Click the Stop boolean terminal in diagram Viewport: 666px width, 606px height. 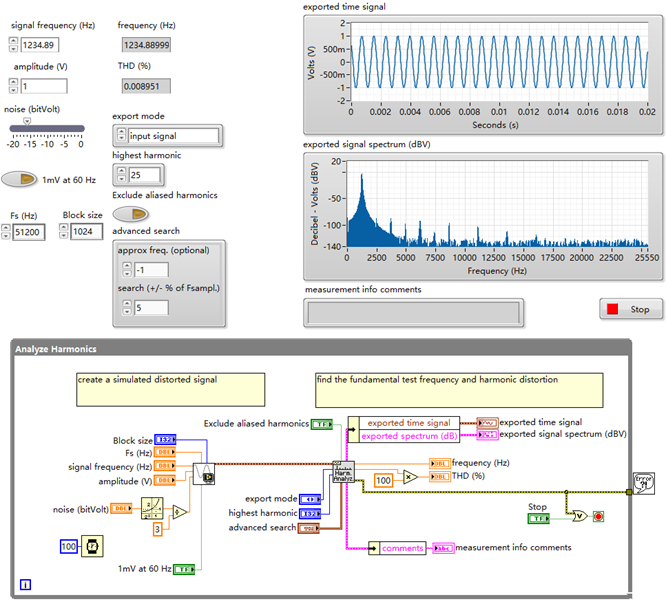click(x=538, y=518)
